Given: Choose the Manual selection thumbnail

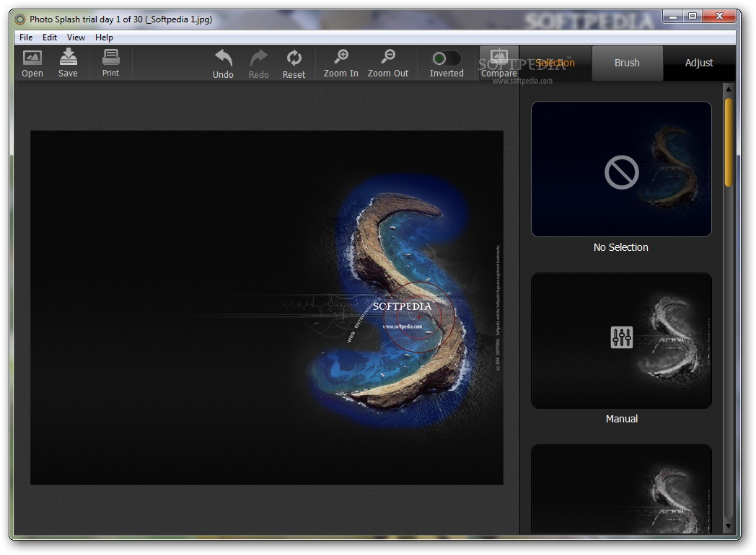Looking at the screenshot, I should (x=621, y=341).
